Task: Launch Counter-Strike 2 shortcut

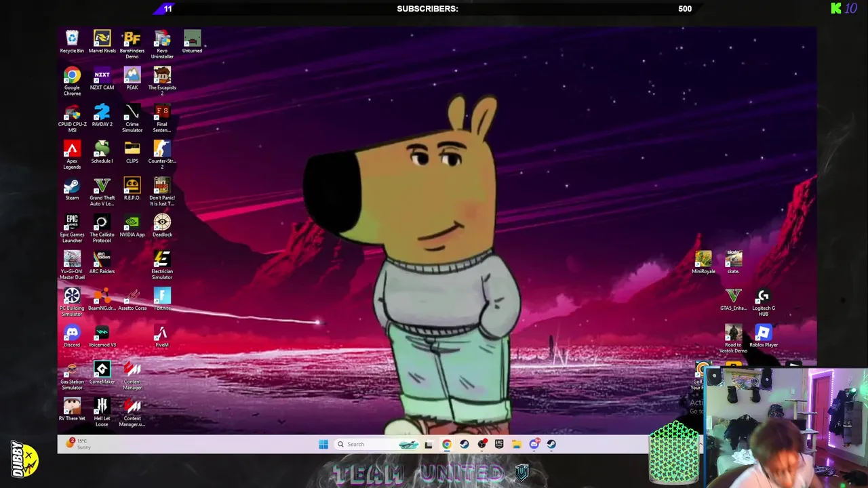Action: pos(162,155)
